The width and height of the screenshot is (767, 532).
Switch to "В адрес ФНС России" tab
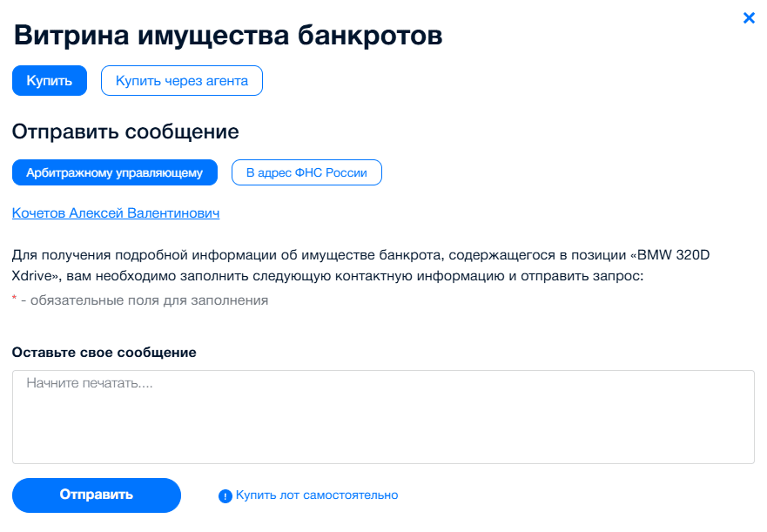click(x=306, y=172)
